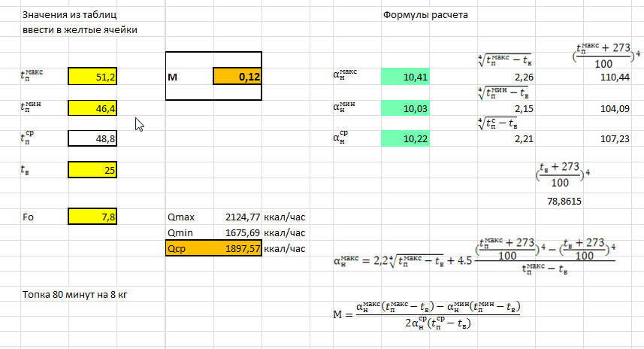Click the yellow Fo cell showing 7,8
The width and height of the screenshot is (644, 349).
[x=92, y=217]
